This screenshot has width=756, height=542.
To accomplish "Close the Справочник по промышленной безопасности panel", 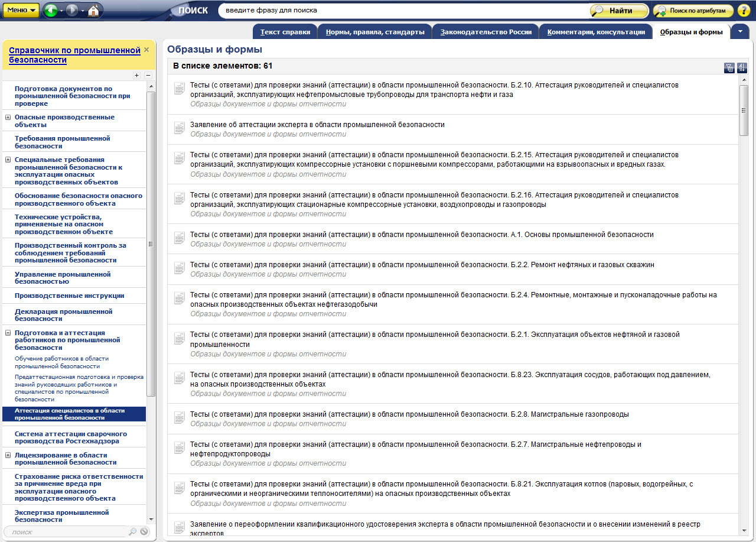I will pos(146,50).
